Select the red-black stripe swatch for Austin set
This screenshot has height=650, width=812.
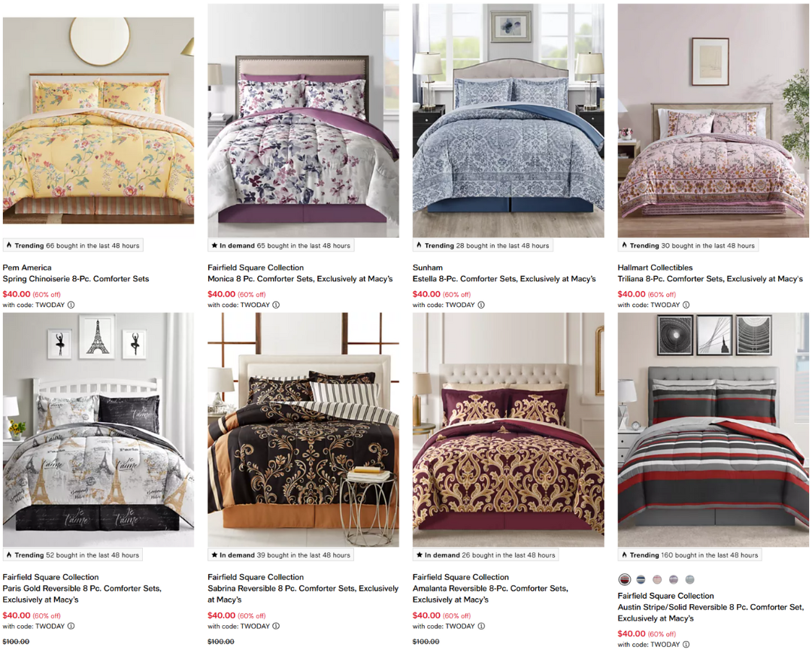click(x=625, y=579)
